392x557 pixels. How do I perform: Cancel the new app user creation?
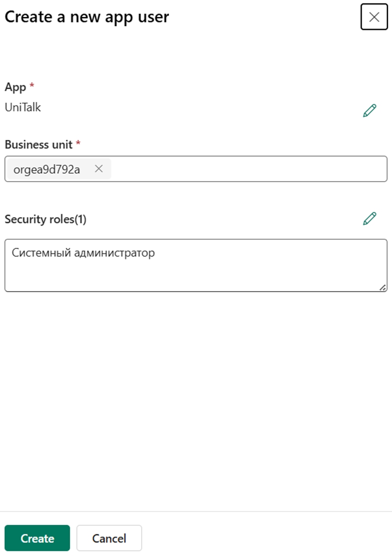click(x=109, y=538)
